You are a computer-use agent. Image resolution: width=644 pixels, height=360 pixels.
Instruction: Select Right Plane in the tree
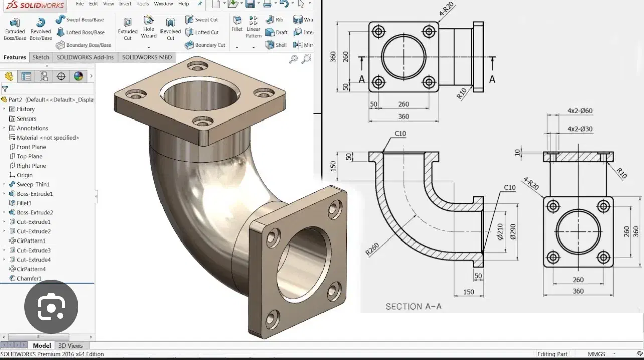[x=28, y=166]
